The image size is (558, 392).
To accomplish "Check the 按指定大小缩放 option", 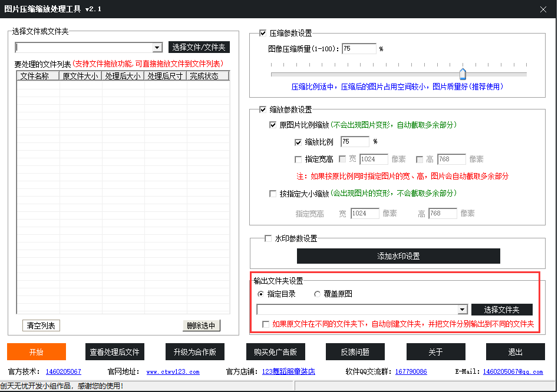I will [273, 193].
